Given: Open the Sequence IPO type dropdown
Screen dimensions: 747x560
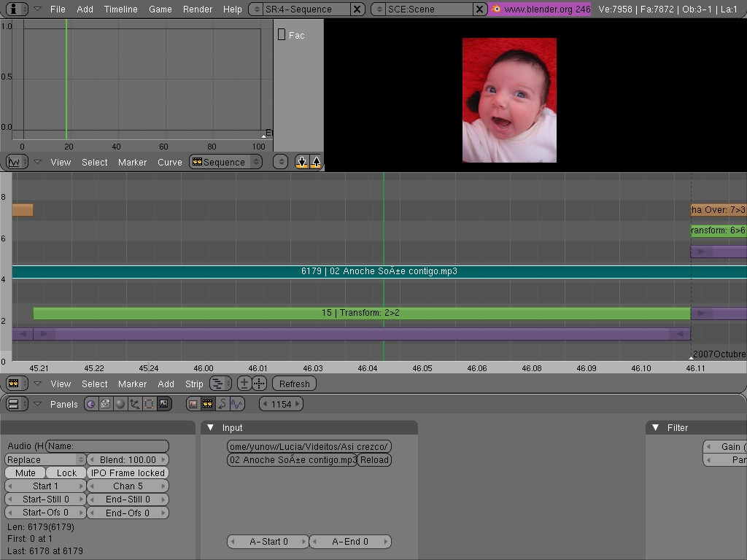Looking at the screenshot, I should point(225,162).
